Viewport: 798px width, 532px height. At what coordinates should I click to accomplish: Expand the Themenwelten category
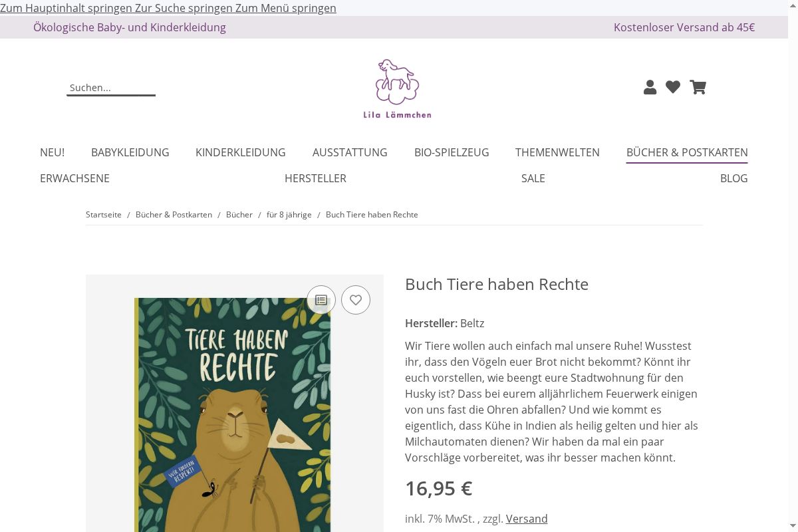tap(557, 152)
